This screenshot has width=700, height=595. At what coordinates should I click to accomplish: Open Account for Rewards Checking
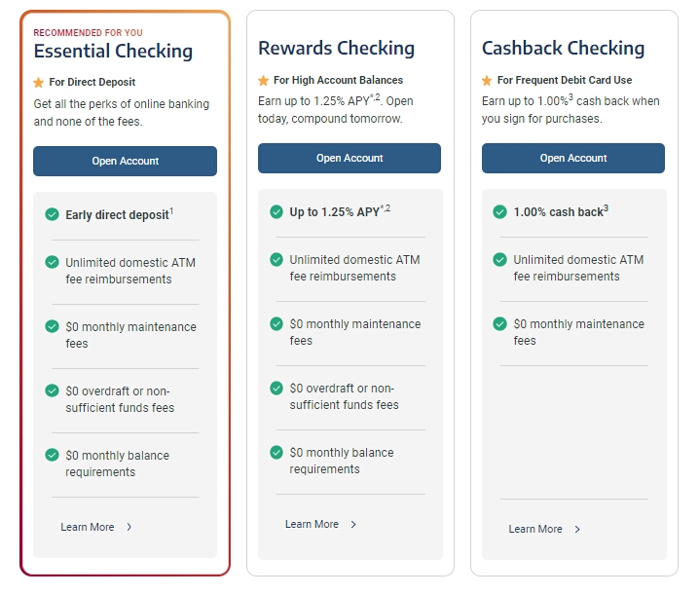tap(349, 158)
